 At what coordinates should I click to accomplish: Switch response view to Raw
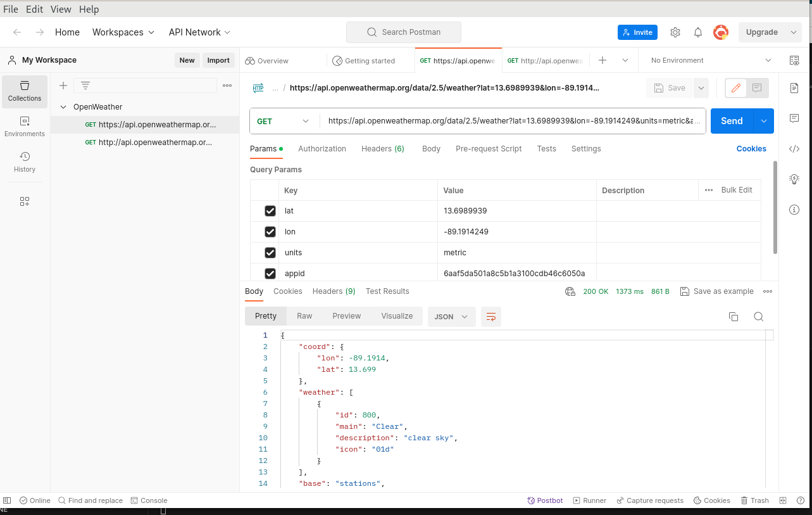point(304,316)
